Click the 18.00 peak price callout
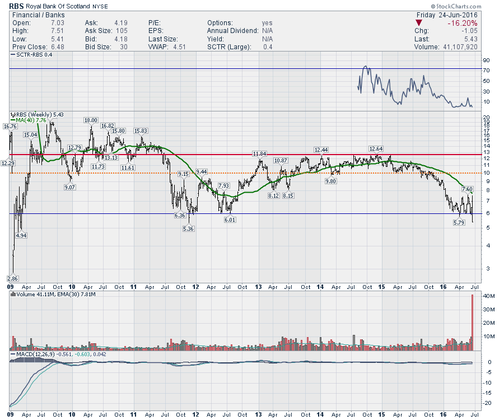Viewport: 504px width, 420px height. (x=91, y=120)
